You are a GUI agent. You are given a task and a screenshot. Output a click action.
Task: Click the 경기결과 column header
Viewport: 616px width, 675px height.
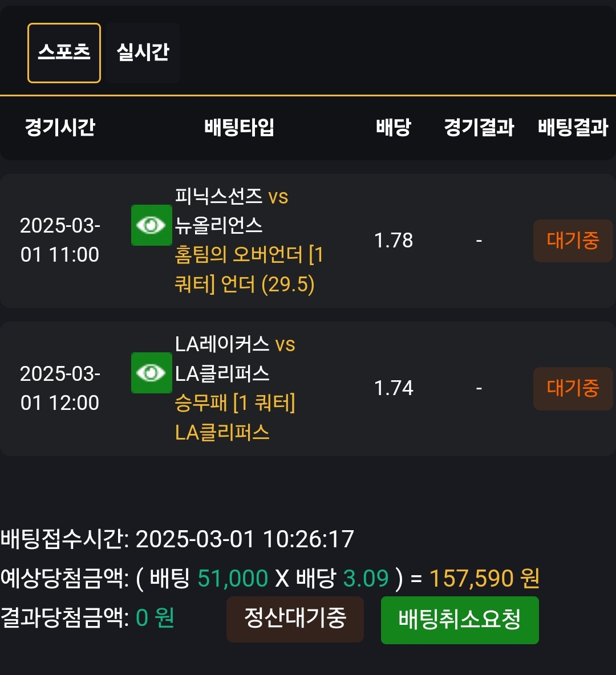[x=479, y=127]
